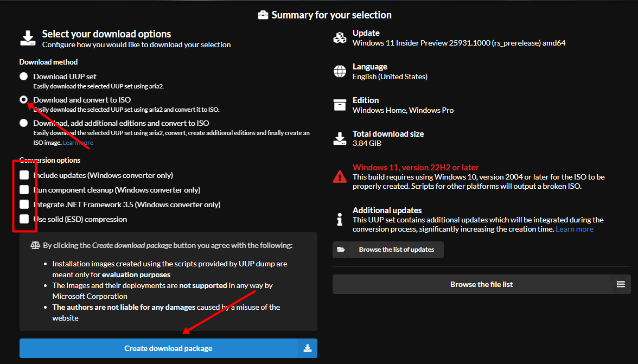This screenshot has height=364, width=638.
Task: Click the info icon beside Additional updates
Action: click(340, 219)
